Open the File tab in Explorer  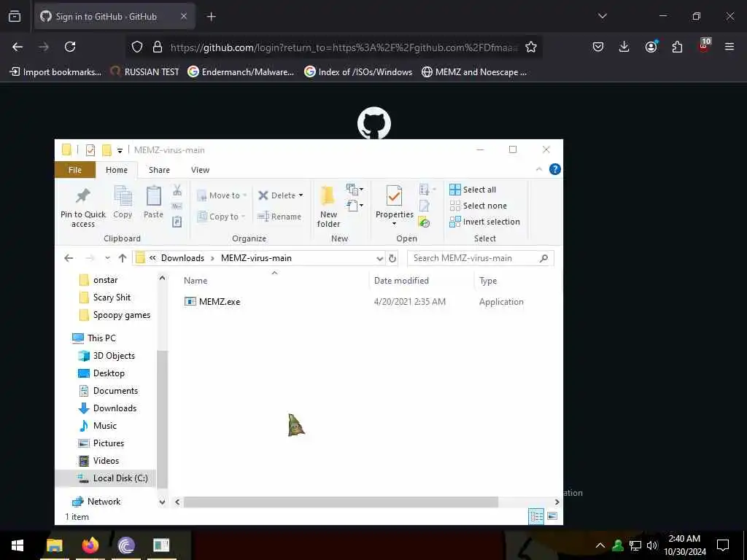pyautogui.click(x=75, y=170)
